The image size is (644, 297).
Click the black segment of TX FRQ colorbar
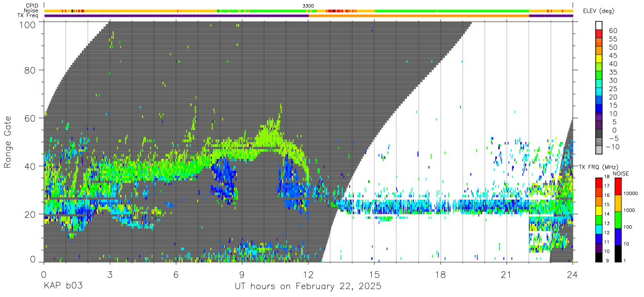coord(599,257)
